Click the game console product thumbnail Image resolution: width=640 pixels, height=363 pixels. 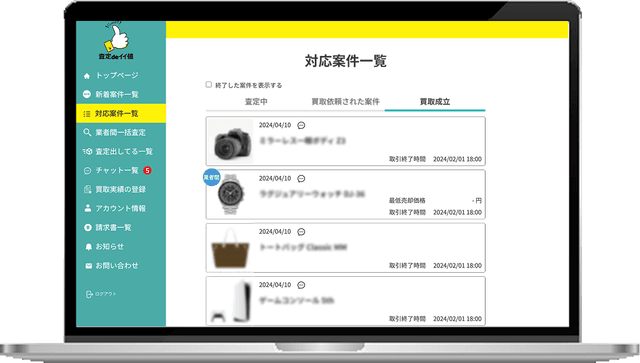[x=230, y=301]
